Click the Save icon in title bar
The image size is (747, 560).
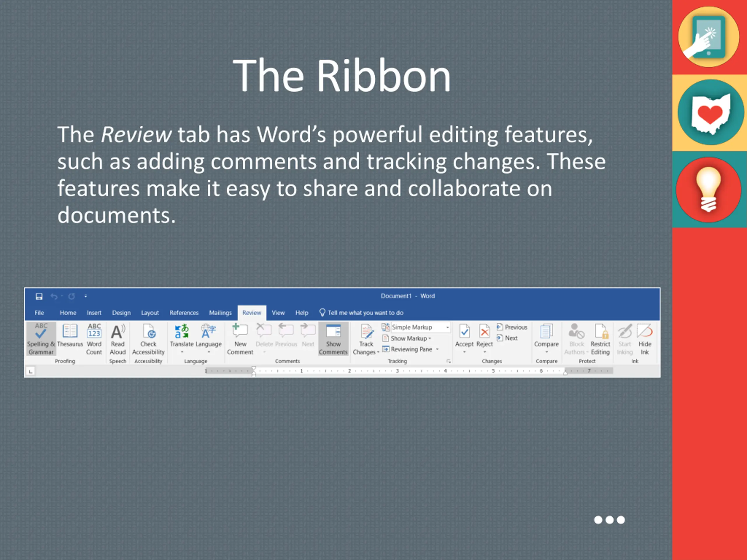click(39, 296)
